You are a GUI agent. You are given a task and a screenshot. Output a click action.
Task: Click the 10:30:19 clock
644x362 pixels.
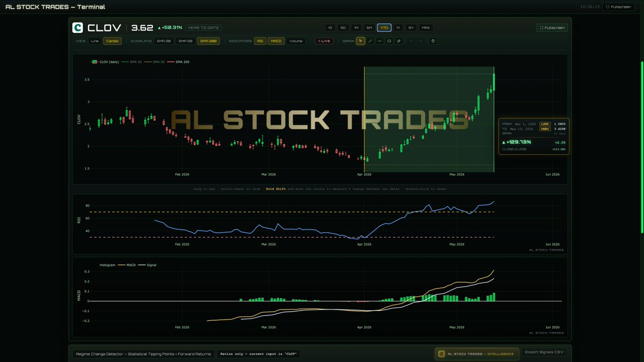pos(590,7)
